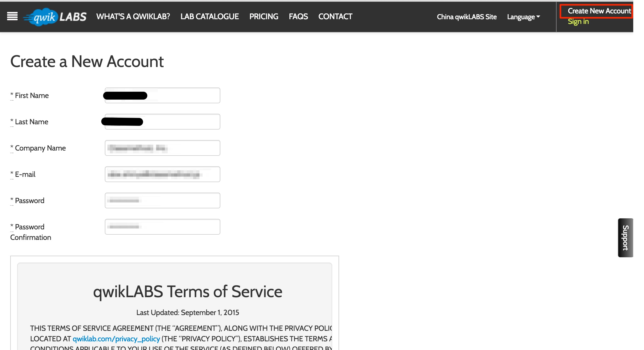The width and height of the screenshot is (644, 350).
Task: Follow the qwiklab.com/privacy_policy link
Action: pyautogui.click(x=116, y=339)
